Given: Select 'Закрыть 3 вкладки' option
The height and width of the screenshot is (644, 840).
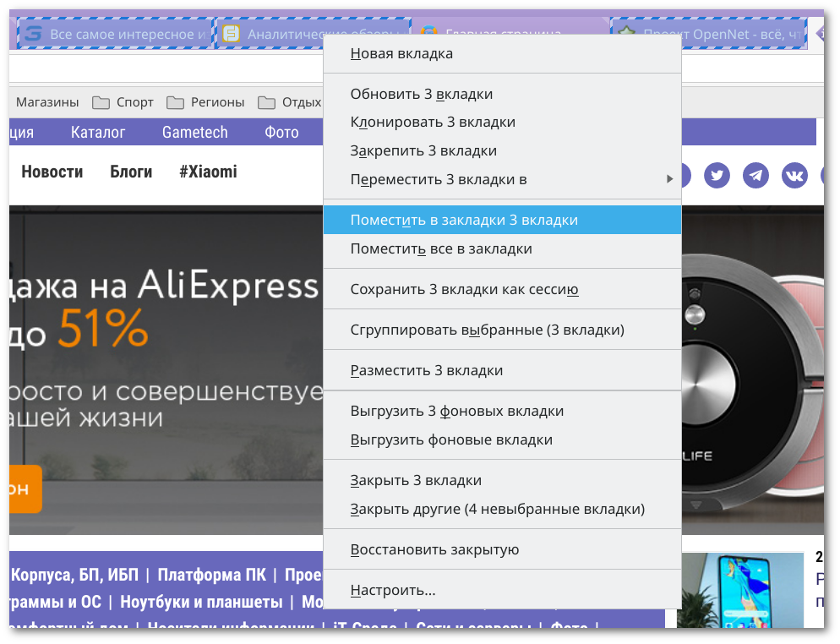Looking at the screenshot, I should pos(502,480).
